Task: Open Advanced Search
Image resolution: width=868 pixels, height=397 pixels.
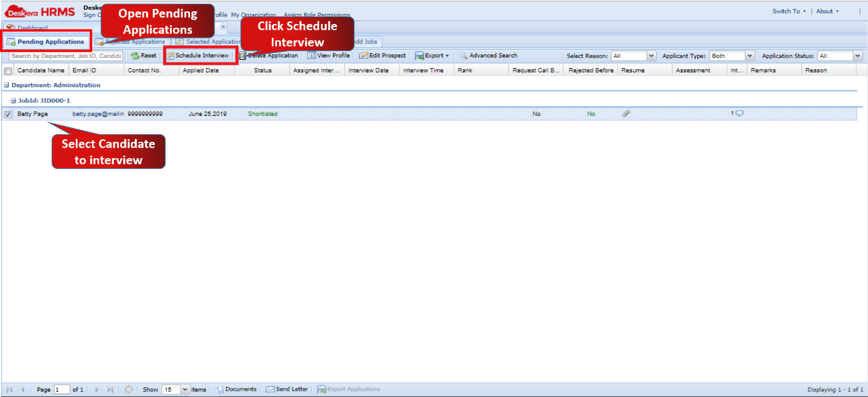Action: [x=488, y=55]
